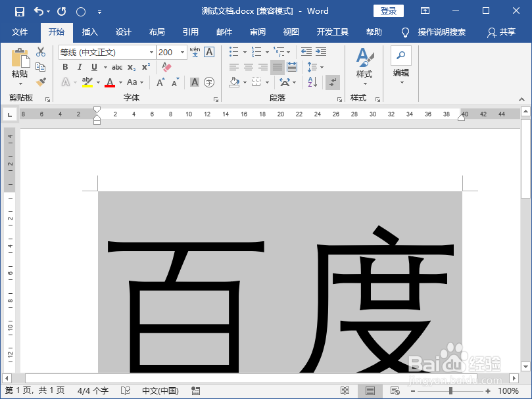Image resolution: width=532 pixels, height=399 pixels.
Task: Expand the bullets list dropdown arrow
Action: click(x=245, y=52)
